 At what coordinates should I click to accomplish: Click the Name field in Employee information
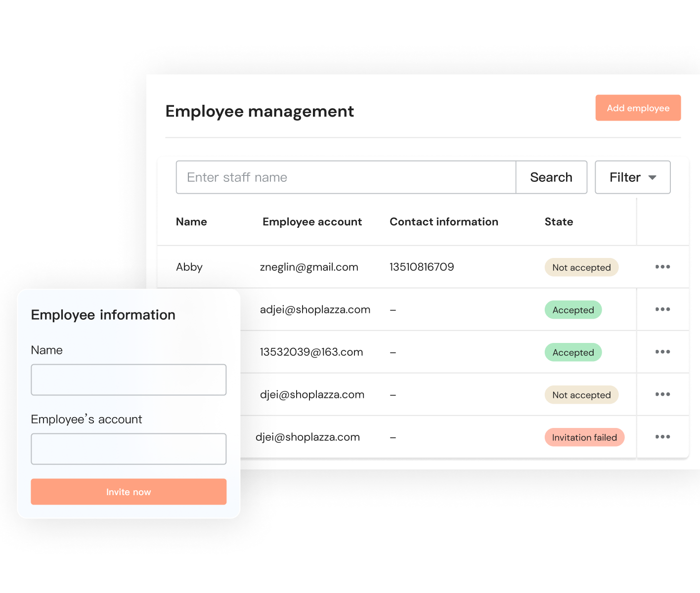coord(129,380)
